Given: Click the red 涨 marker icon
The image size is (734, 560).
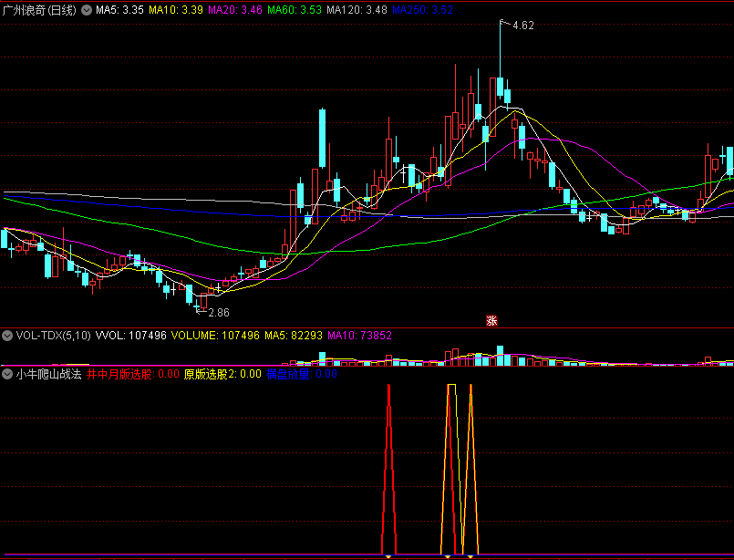Looking at the screenshot, I should tap(491, 321).
